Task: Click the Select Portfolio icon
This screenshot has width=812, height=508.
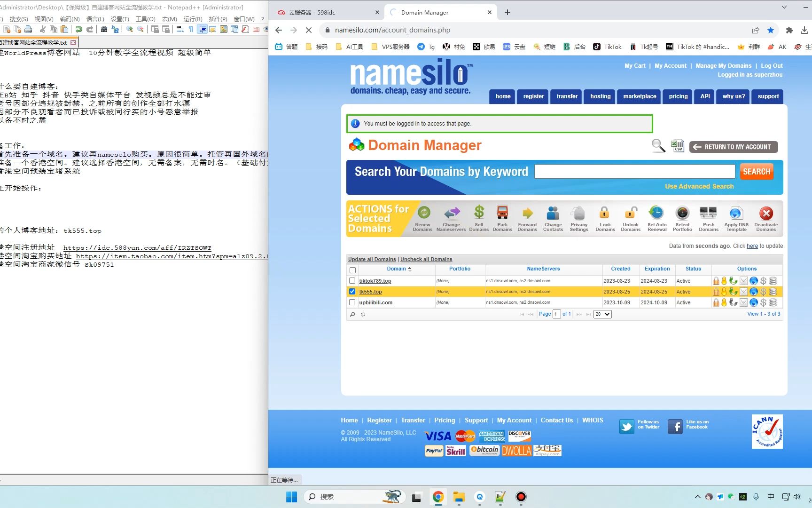Action: [682, 213]
